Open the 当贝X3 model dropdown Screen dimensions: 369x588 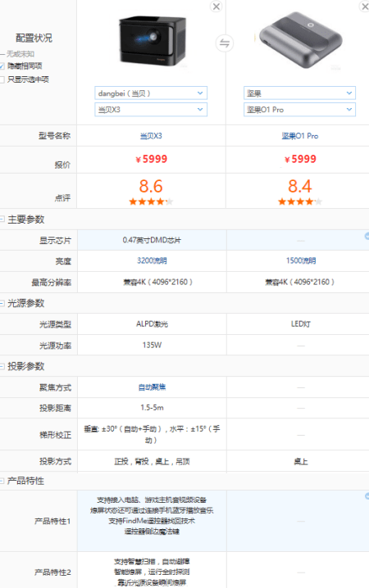point(151,110)
